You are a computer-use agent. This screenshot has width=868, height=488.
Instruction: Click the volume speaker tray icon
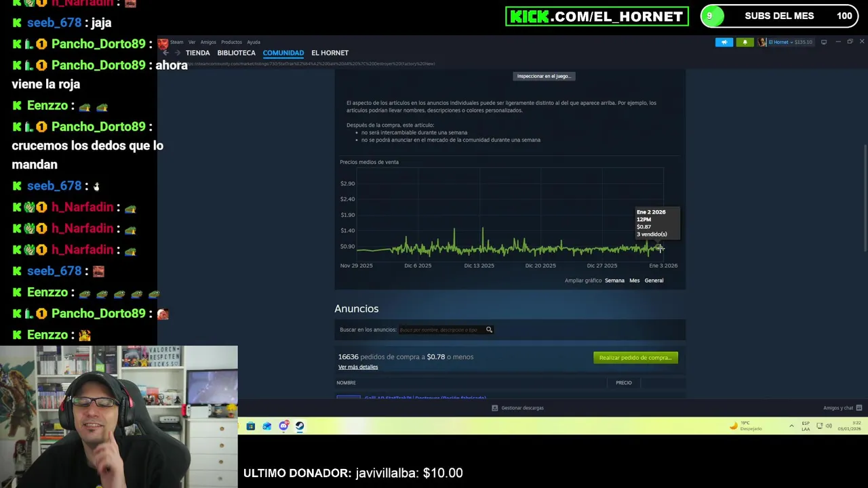[829, 426]
